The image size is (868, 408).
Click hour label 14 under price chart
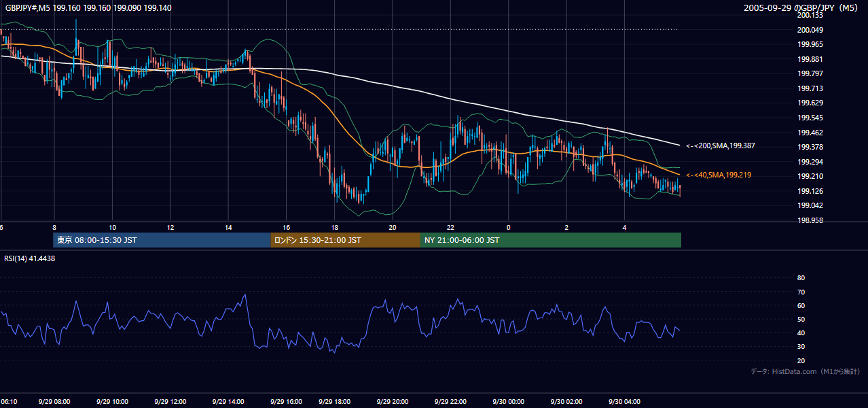[228, 227]
